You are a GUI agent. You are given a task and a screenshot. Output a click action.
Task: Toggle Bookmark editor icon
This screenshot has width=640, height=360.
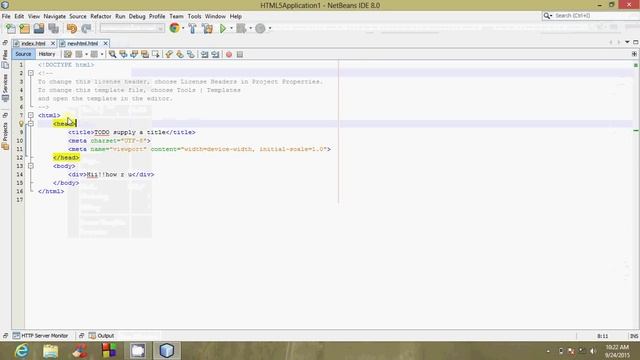[191, 54]
